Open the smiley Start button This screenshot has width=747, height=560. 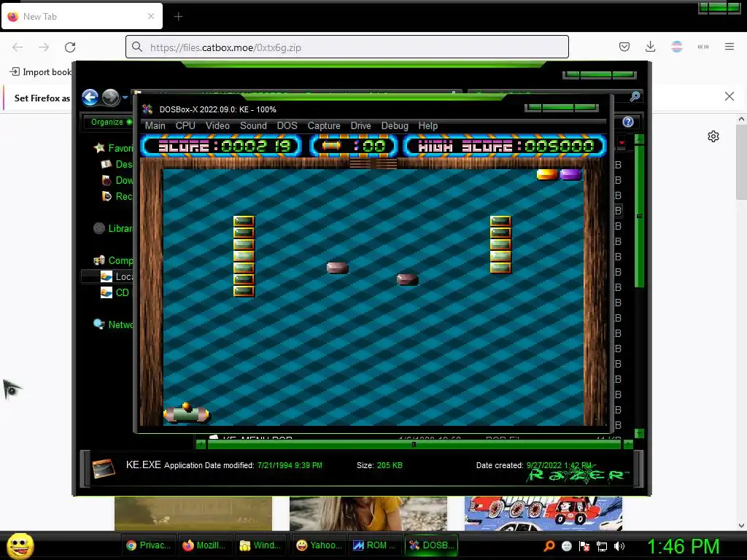tap(20, 545)
